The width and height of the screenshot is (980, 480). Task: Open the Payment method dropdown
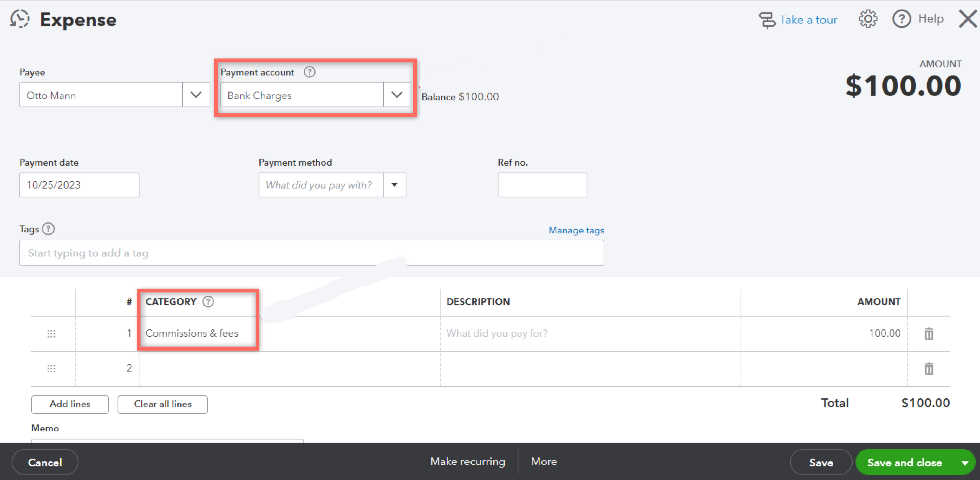(x=395, y=185)
